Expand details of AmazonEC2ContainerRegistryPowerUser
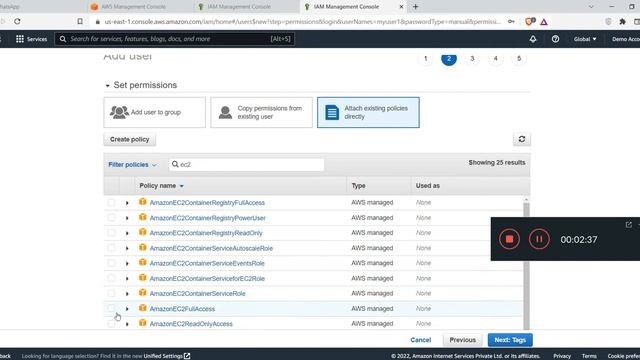The width and height of the screenshot is (640, 360). click(x=127, y=218)
